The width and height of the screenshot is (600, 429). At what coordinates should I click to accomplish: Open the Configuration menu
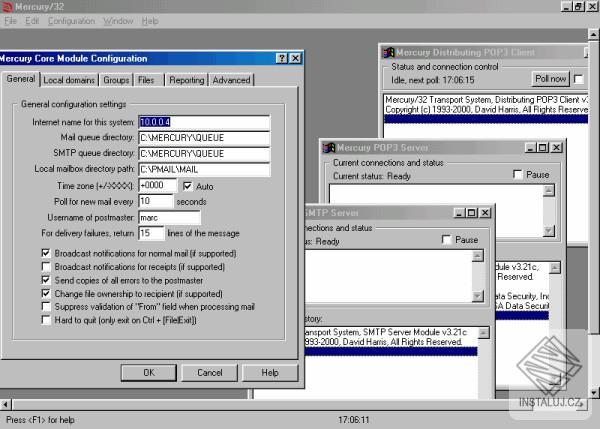pyautogui.click(x=71, y=21)
